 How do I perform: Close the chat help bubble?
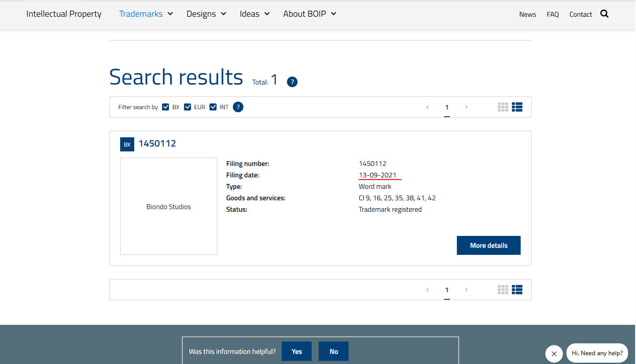pyautogui.click(x=554, y=353)
